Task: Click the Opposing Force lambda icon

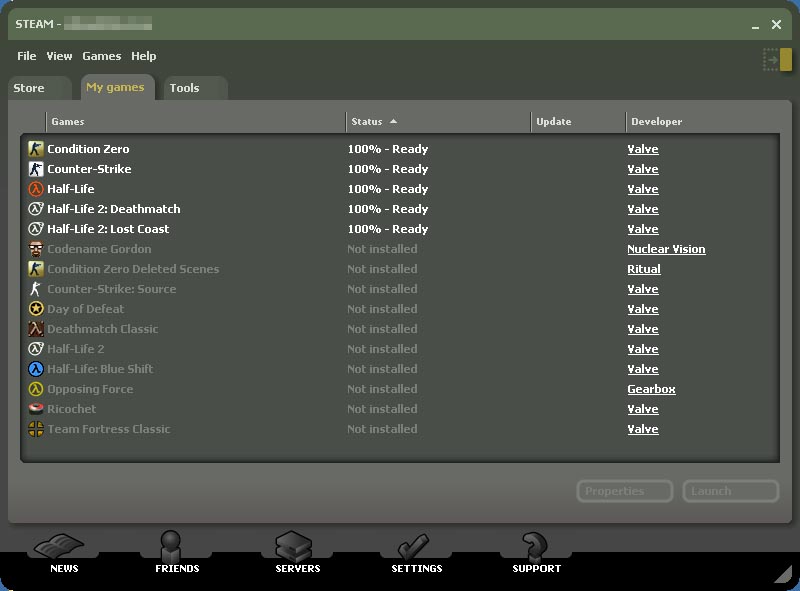Action: point(36,389)
